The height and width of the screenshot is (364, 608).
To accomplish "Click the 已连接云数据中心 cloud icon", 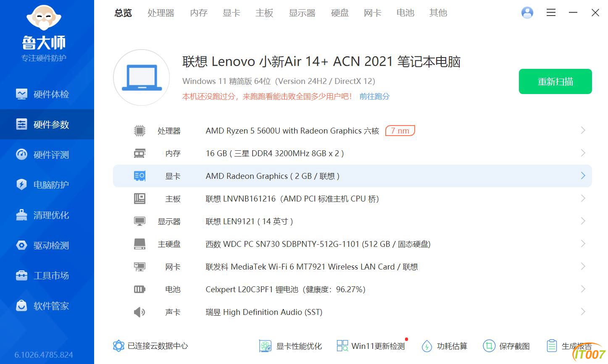I will coord(118,346).
